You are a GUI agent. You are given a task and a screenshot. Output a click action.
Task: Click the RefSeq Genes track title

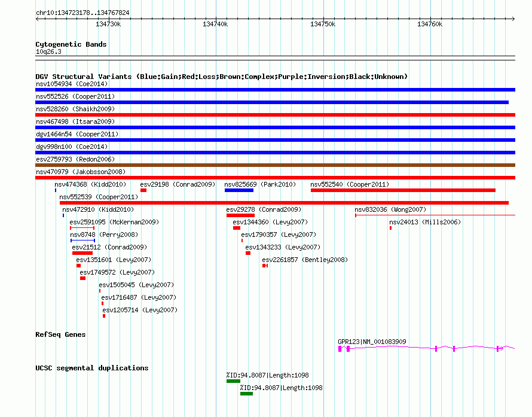click(60, 334)
